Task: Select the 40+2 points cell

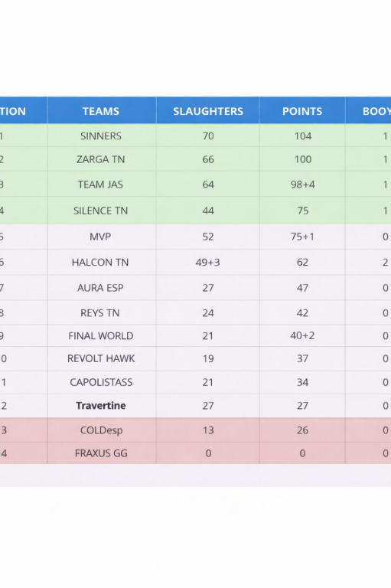Action: click(302, 335)
